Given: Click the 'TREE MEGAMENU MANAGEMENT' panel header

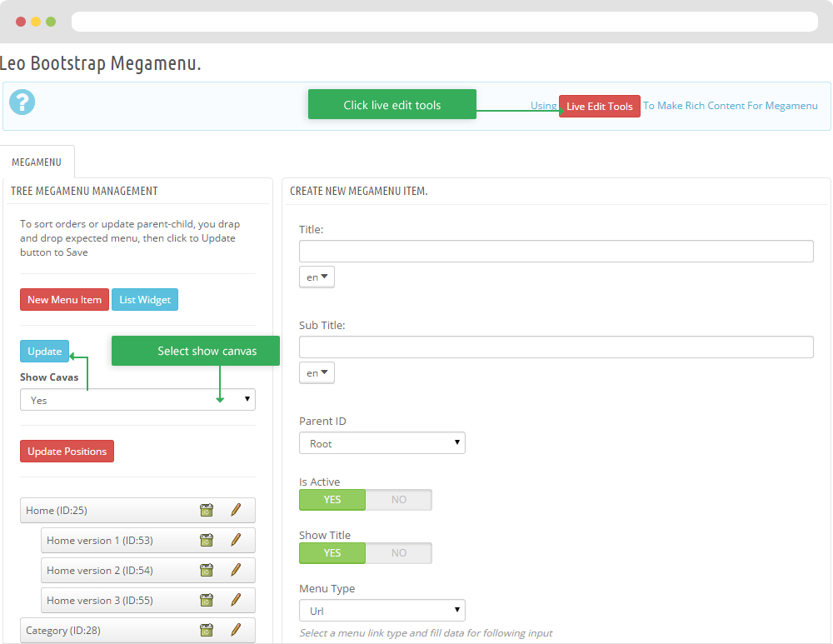Looking at the screenshot, I should [x=84, y=191].
